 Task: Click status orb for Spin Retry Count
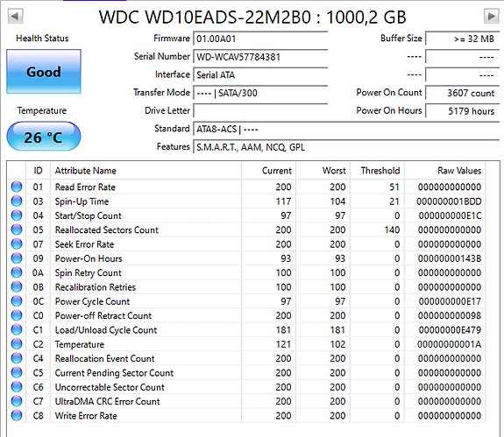17,272
